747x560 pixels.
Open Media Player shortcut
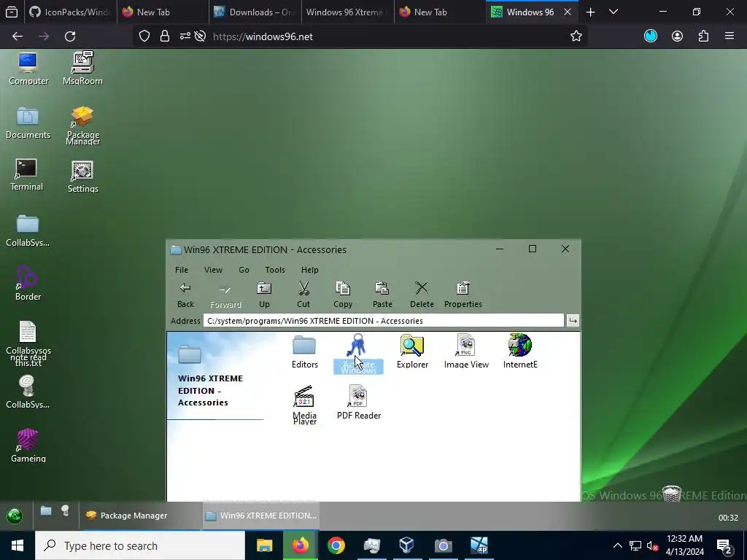pos(304,405)
